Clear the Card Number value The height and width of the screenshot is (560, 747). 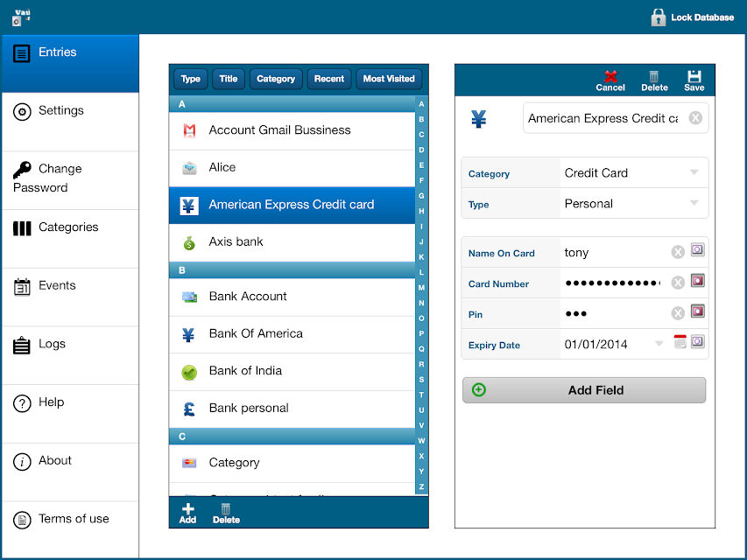coord(678,283)
